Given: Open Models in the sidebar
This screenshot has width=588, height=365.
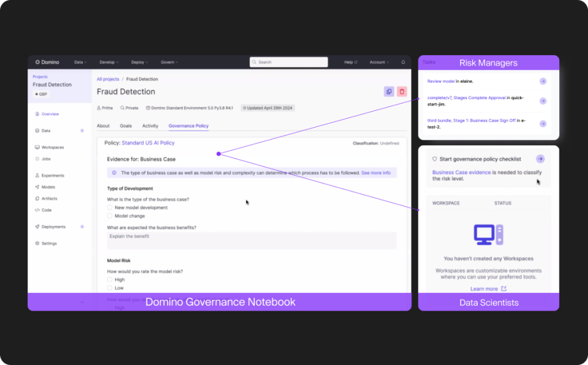Looking at the screenshot, I should pyautogui.click(x=45, y=187).
